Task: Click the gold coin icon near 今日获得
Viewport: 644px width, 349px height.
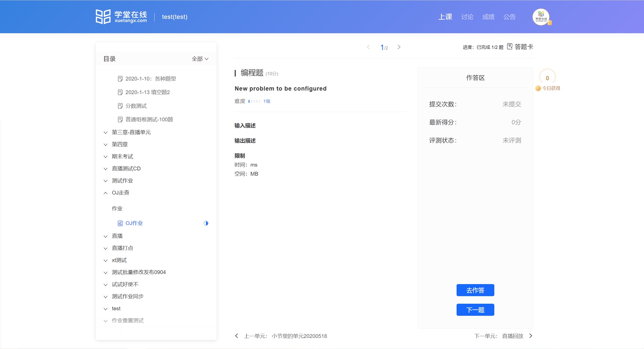Action: point(538,88)
